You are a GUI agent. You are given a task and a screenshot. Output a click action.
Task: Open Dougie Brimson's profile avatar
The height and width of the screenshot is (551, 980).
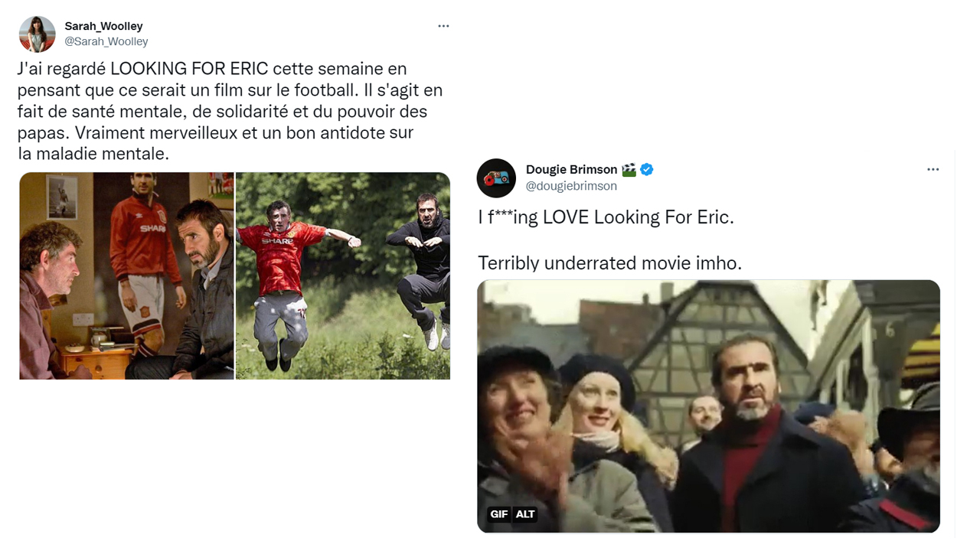click(496, 178)
